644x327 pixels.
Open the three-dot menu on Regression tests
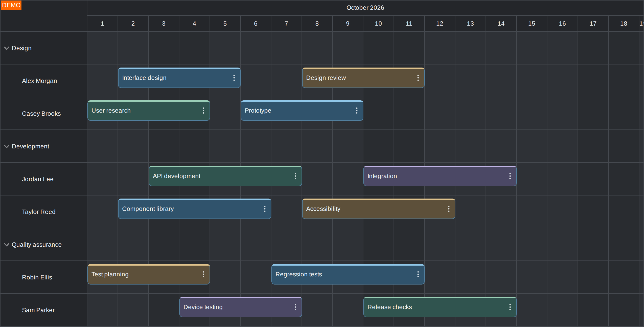pos(418,274)
